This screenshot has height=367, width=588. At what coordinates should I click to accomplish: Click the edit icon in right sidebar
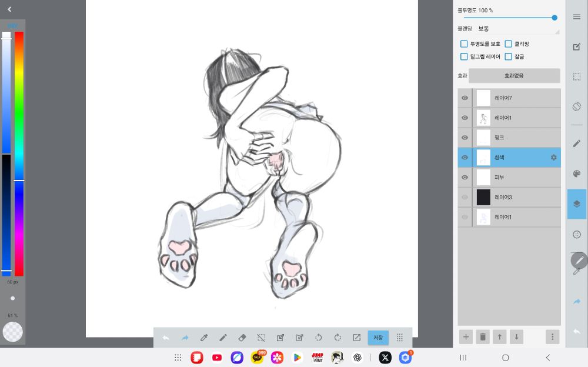[577, 47]
